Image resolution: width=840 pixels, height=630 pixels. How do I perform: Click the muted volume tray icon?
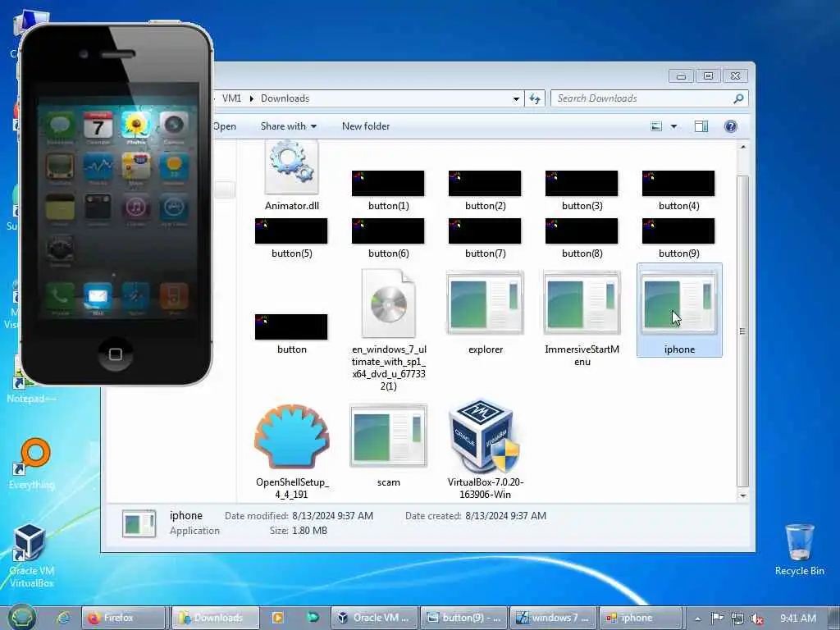click(x=757, y=619)
